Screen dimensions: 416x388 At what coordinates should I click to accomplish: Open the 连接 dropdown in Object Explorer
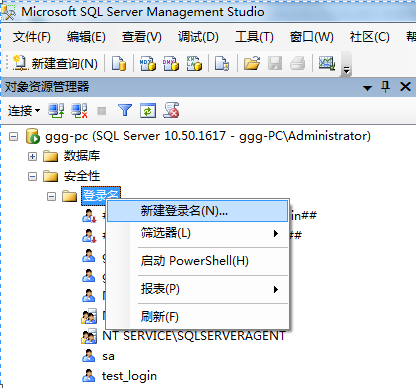(x=24, y=111)
